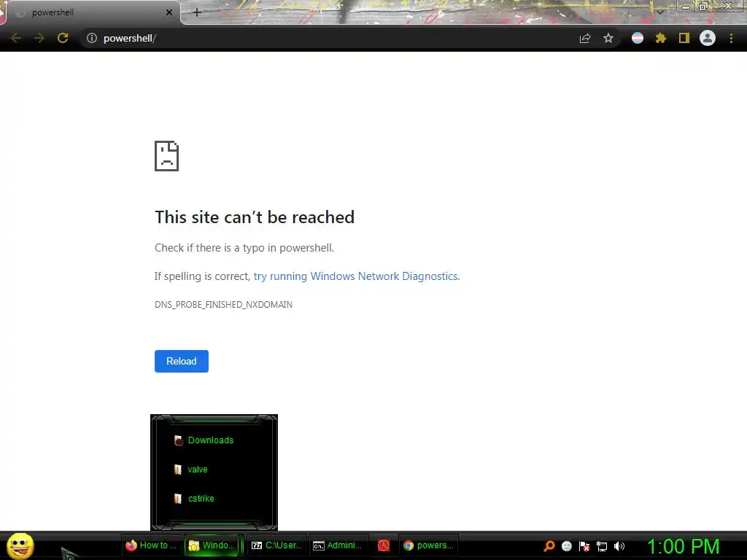The height and width of the screenshot is (560, 747).
Task: Open the Chrome profile avatar
Action: [x=708, y=38]
